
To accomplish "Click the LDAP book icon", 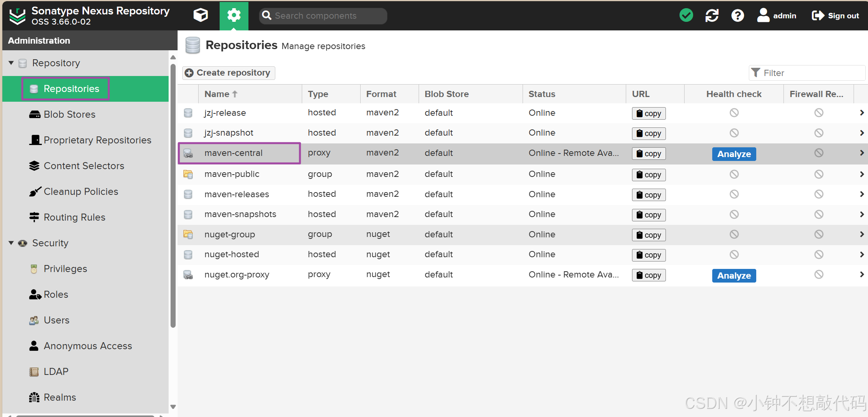I will tap(34, 372).
